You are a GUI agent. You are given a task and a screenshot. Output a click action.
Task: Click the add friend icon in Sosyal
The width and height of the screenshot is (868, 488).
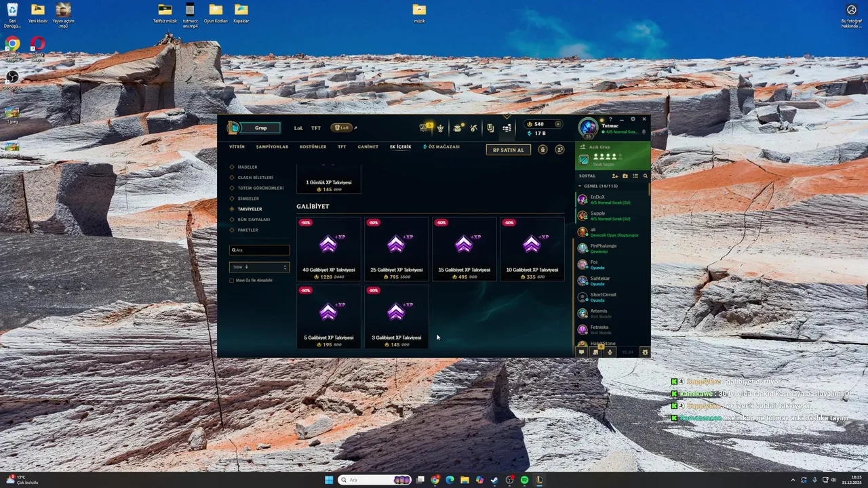coord(615,176)
